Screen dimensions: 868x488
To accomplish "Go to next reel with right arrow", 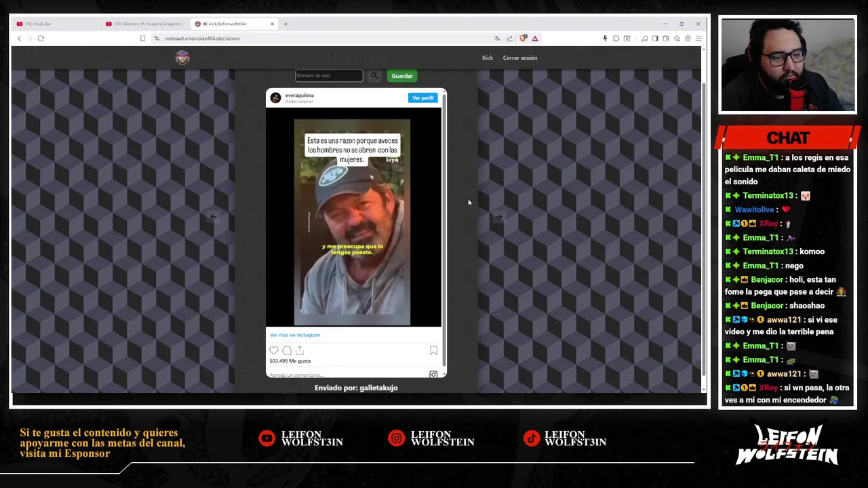I will coord(499,217).
